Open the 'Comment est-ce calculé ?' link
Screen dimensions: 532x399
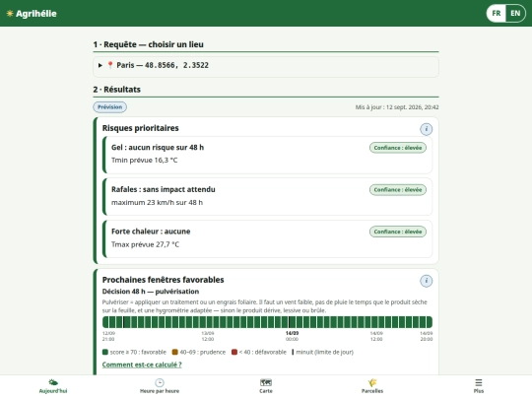tap(142, 365)
